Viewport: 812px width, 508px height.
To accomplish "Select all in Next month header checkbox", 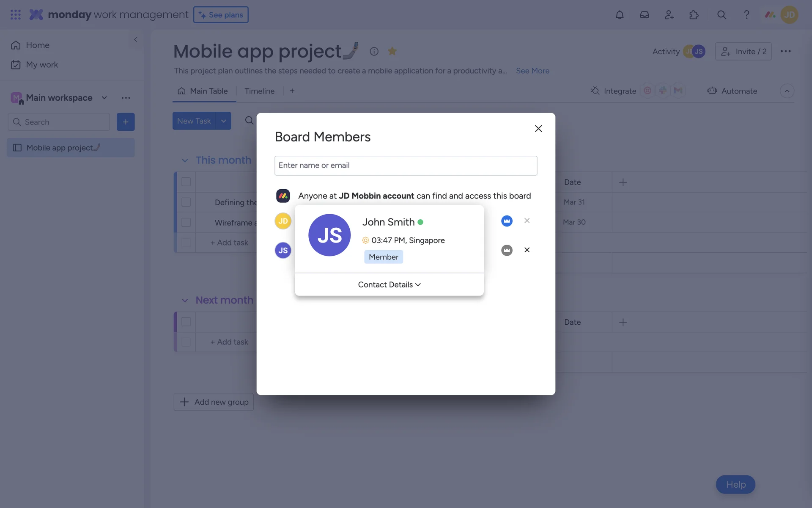I will pyautogui.click(x=186, y=322).
